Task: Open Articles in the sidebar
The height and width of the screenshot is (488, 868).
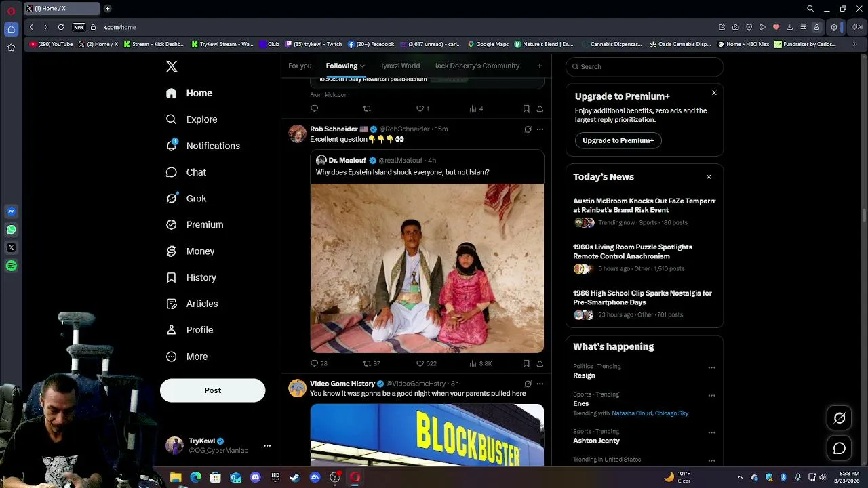Action: click(192, 304)
